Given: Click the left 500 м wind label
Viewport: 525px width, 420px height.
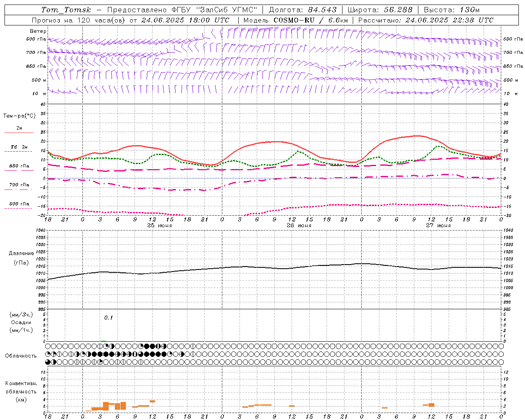Looking at the screenshot, I should click(x=39, y=80).
